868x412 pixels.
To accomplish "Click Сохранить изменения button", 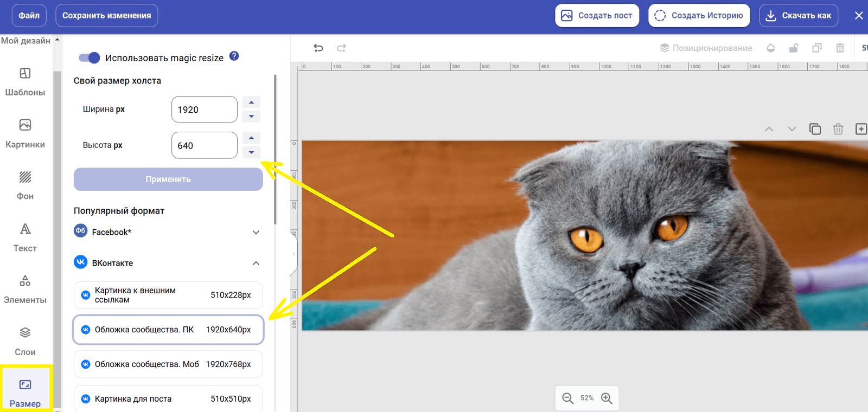I will click(x=107, y=16).
